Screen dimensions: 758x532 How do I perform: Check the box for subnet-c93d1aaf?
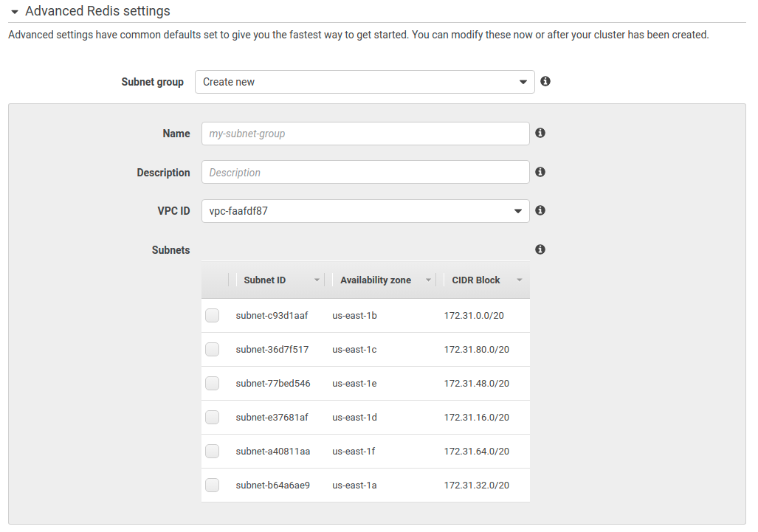213,316
